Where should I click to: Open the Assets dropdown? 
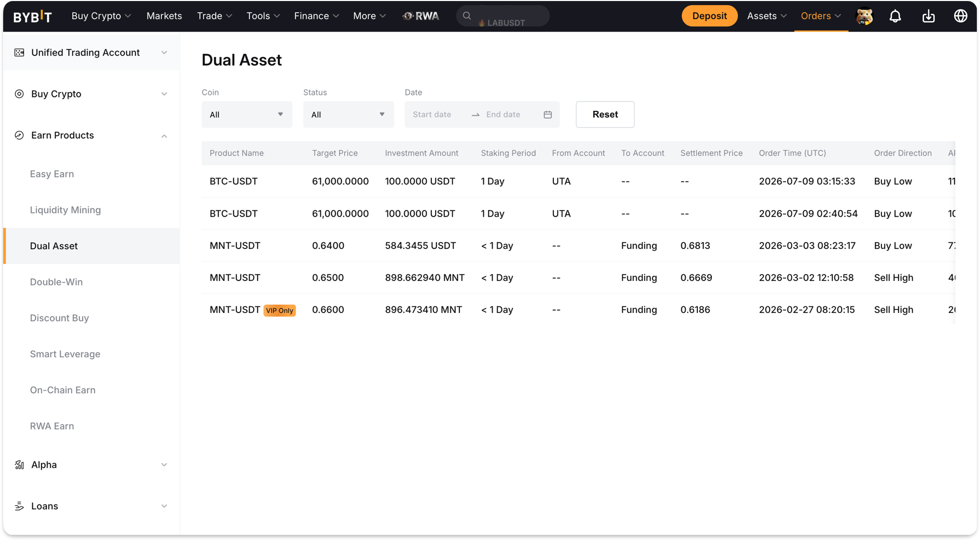point(766,16)
